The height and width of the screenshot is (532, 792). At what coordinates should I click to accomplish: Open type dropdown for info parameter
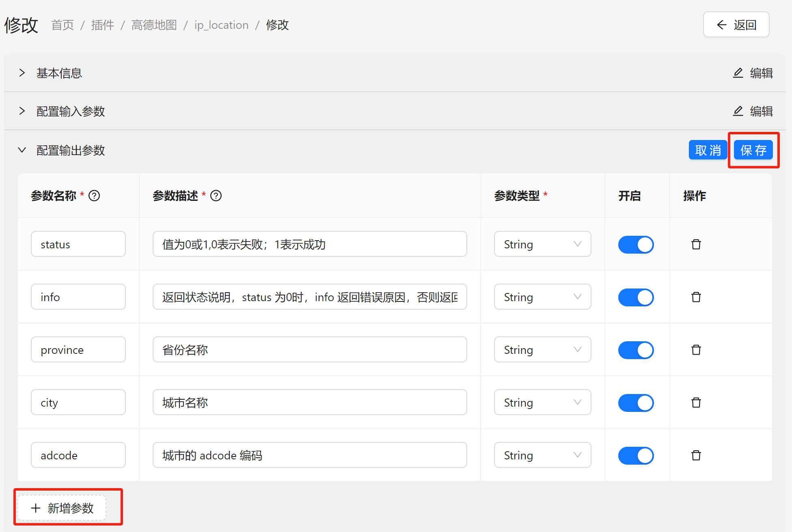[542, 297]
